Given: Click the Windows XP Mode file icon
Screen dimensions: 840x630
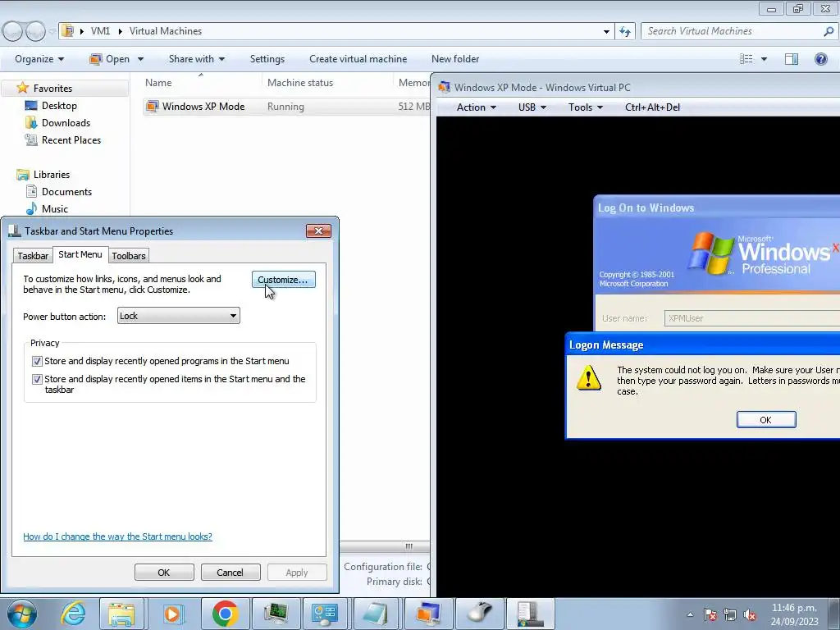Looking at the screenshot, I should pos(152,107).
